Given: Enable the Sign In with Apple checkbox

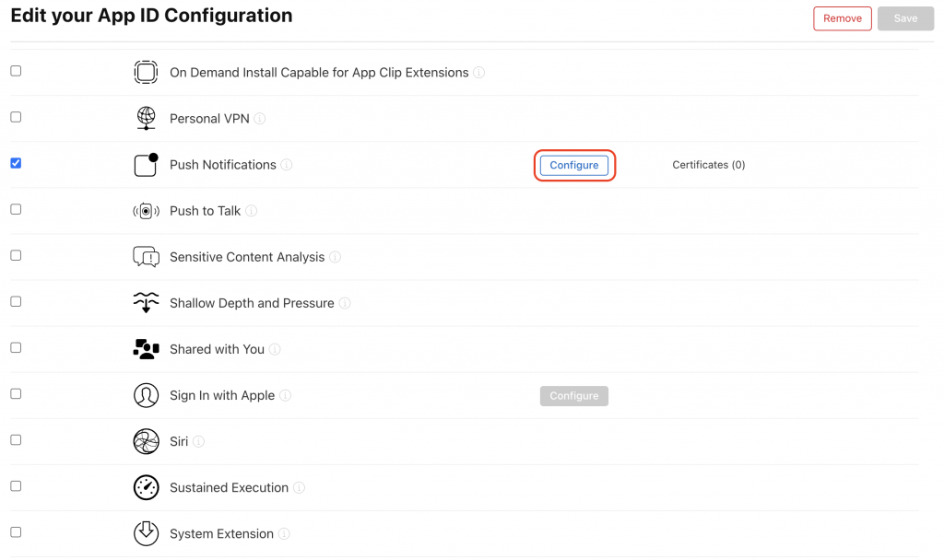Looking at the screenshot, I should pyautogui.click(x=16, y=393).
